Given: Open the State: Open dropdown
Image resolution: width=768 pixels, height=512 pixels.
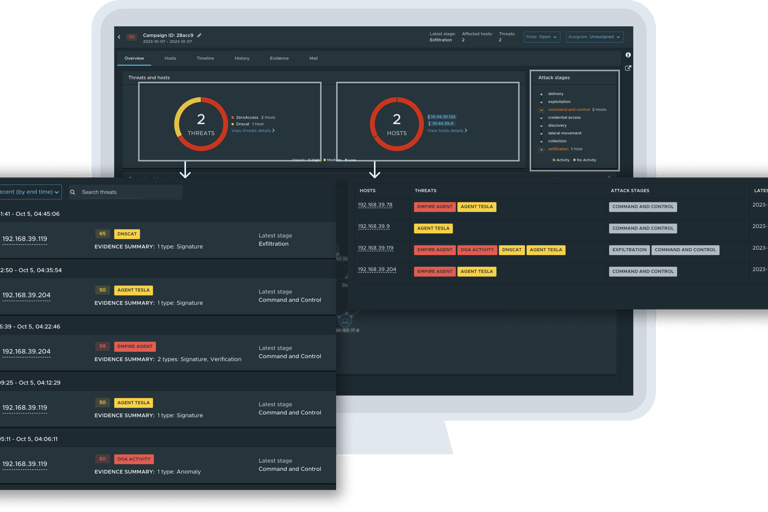Looking at the screenshot, I should coord(541,37).
